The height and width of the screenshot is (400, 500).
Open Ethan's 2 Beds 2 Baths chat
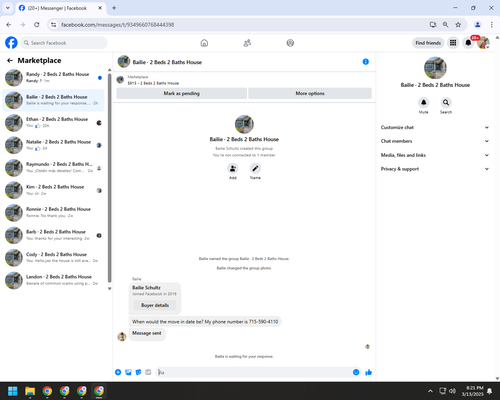(x=53, y=123)
